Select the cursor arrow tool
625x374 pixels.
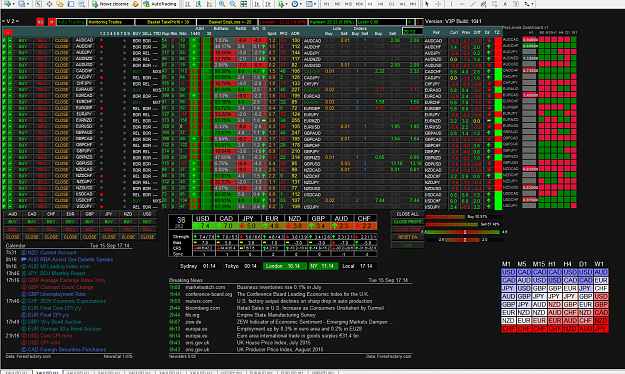(427, 4)
